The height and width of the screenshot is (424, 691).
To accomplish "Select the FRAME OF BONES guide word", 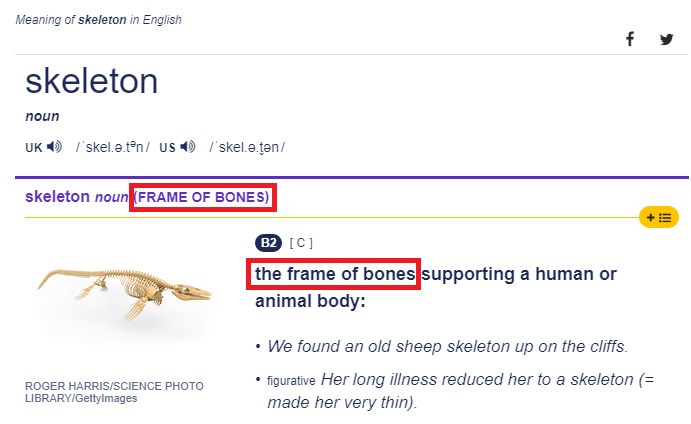I will point(203,197).
